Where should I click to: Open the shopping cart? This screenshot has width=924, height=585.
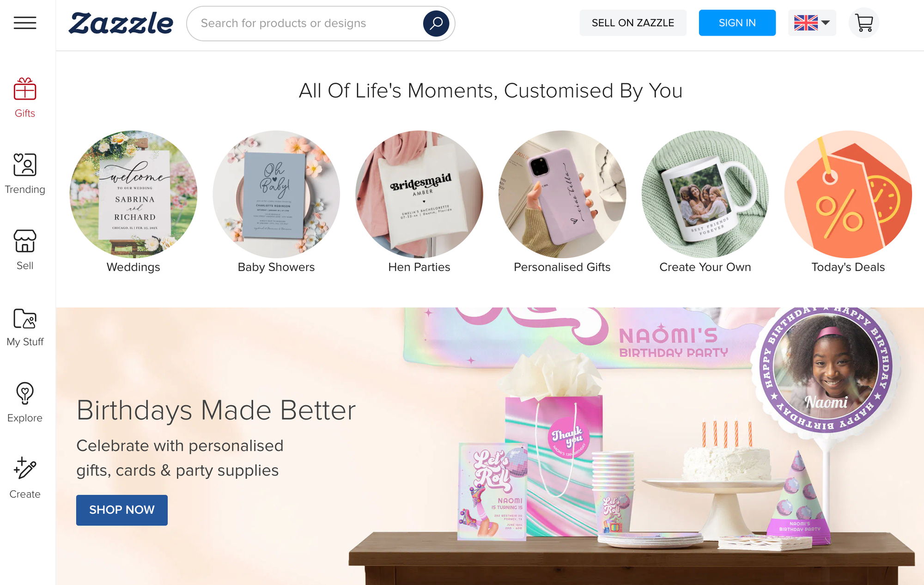[863, 23]
